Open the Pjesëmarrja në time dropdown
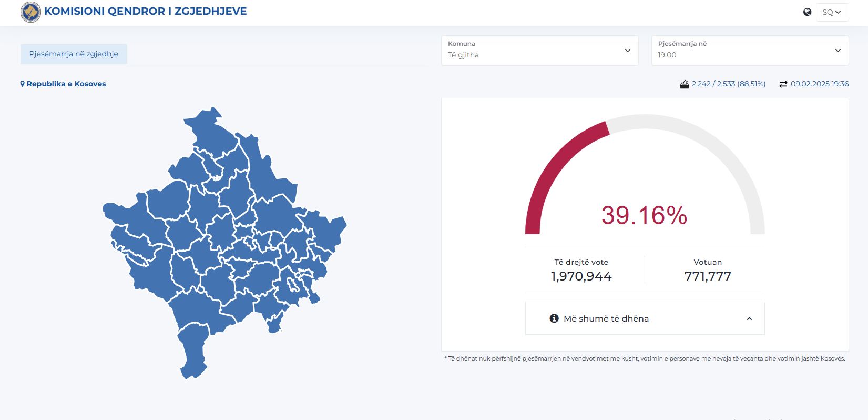The height and width of the screenshot is (420, 868). [x=749, y=51]
